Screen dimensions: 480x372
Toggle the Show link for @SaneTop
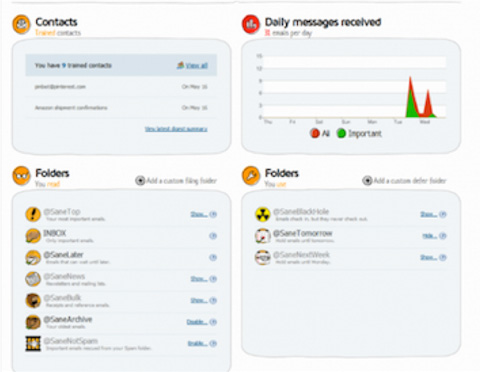[199, 214]
